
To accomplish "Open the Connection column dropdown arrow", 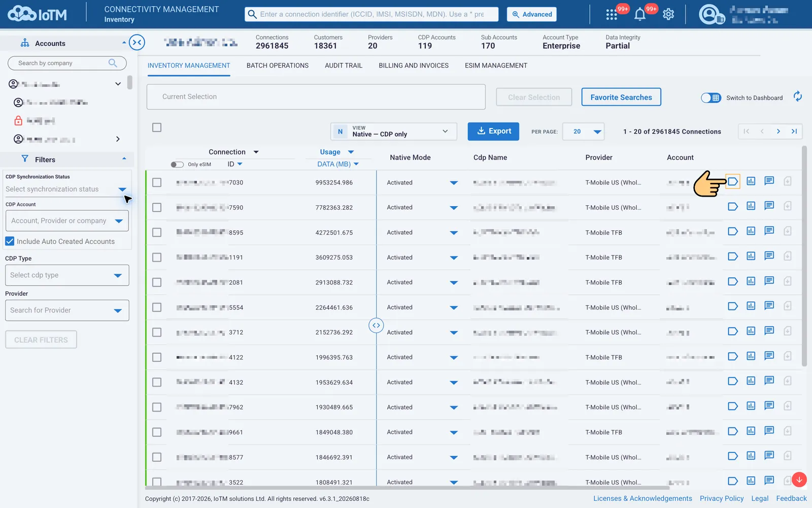I will tap(256, 152).
